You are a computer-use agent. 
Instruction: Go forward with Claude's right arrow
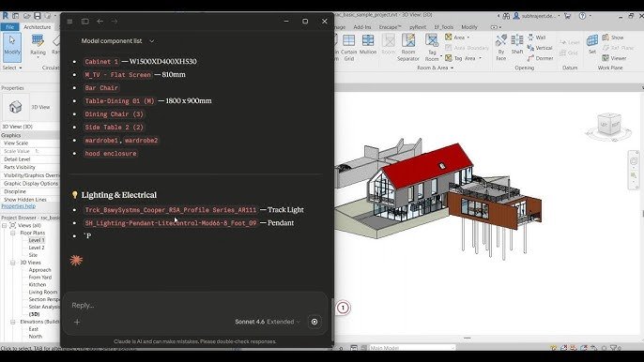pos(115,21)
